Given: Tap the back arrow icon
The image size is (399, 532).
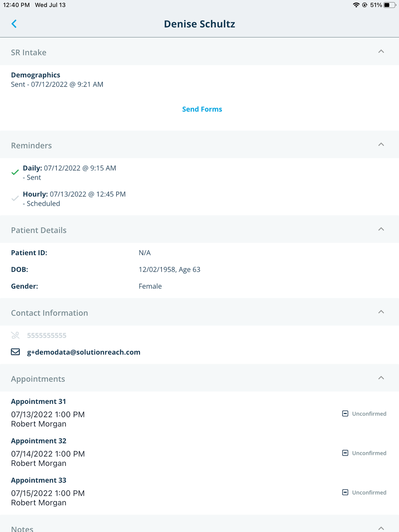Looking at the screenshot, I should (x=14, y=24).
